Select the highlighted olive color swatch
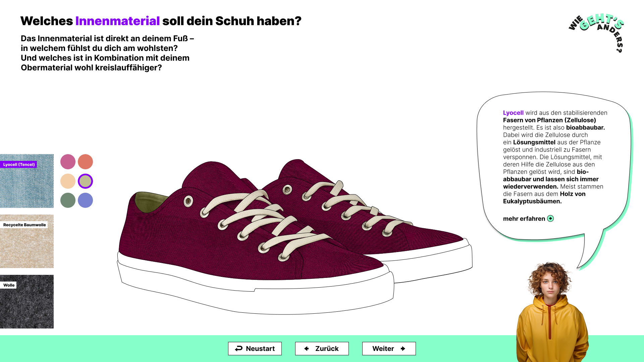644x362 pixels. click(85, 181)
